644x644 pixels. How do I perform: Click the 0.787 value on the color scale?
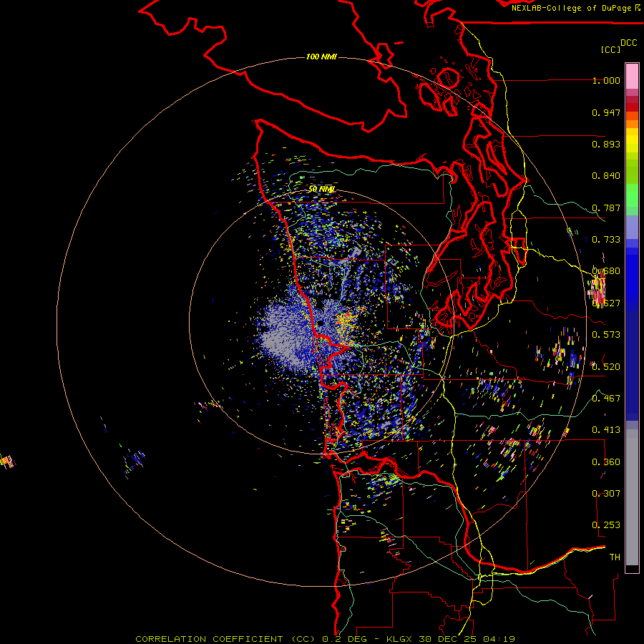[x=606, y=208]
